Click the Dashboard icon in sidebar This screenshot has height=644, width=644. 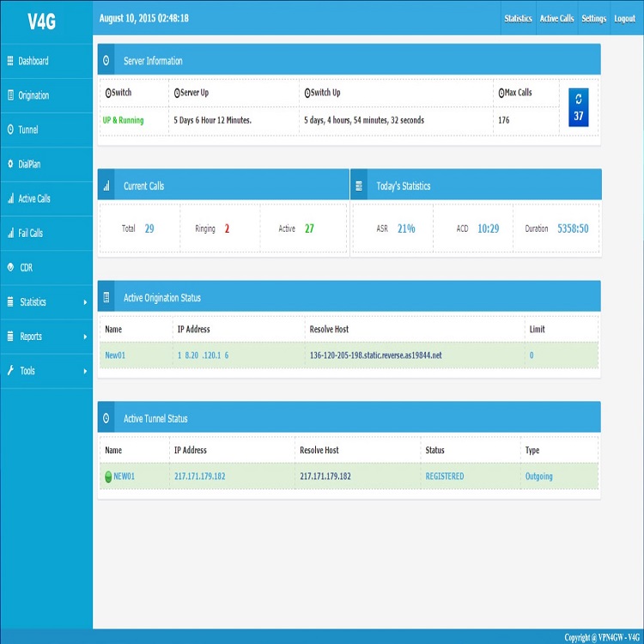tap(10, 61)
